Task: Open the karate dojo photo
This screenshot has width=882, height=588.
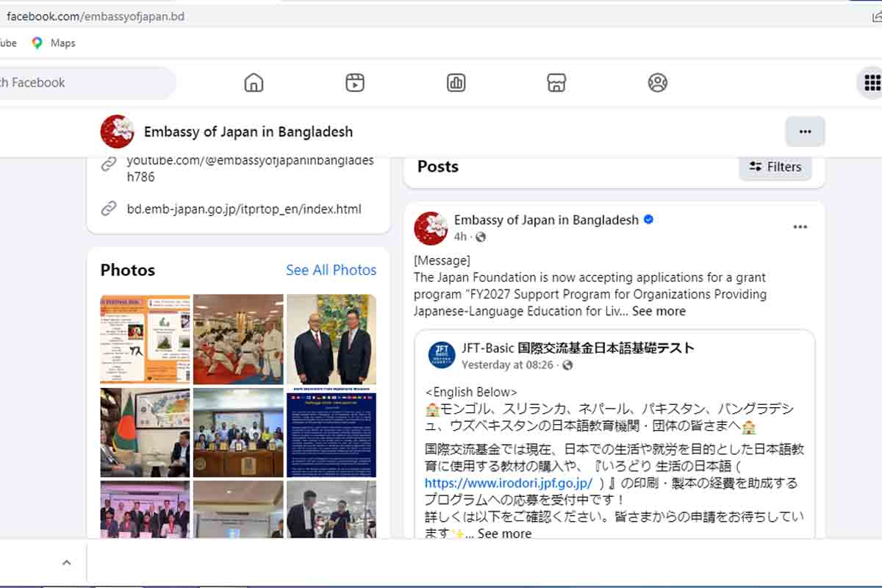Action: tap(238, 339)
